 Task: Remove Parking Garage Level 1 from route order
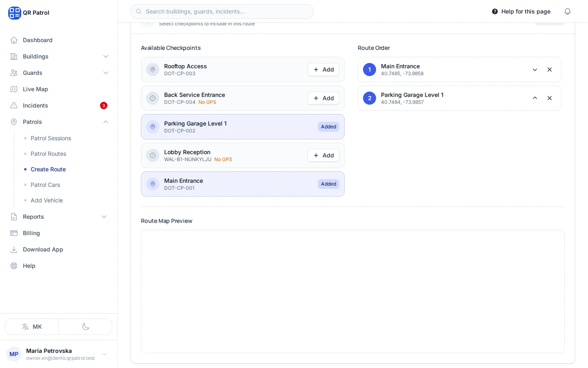coord(550,98)
